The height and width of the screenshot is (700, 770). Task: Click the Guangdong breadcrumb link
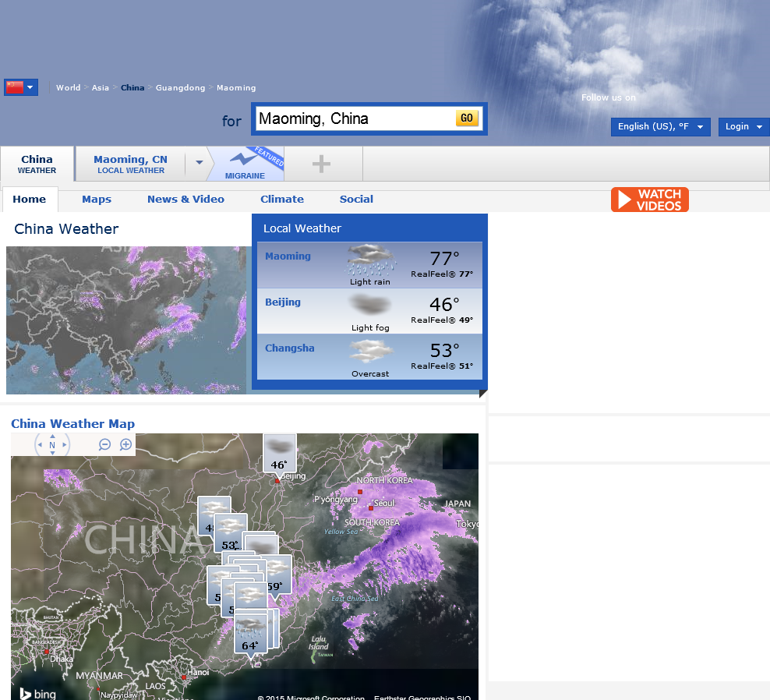pyautogui.click(x=180, y=87)
